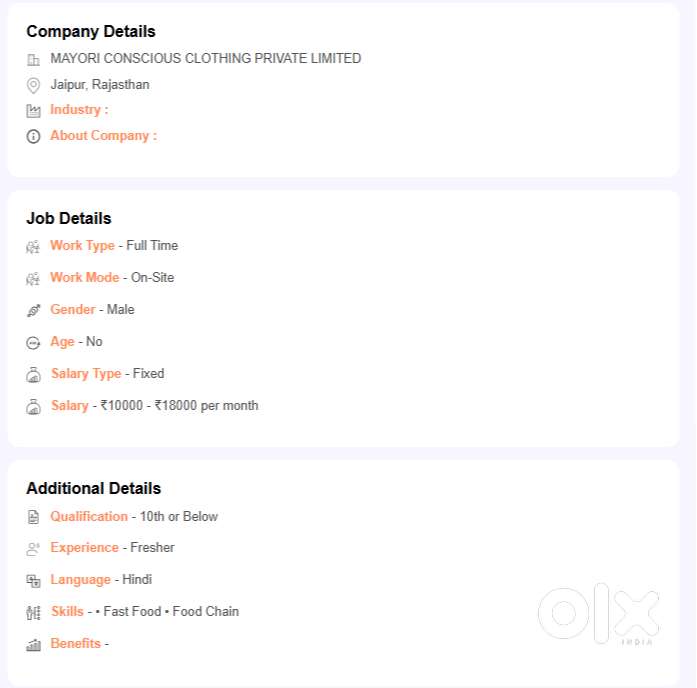Click the Age icon
The width and height of the screenshot is (697, 688).
[x=33, y=343]
